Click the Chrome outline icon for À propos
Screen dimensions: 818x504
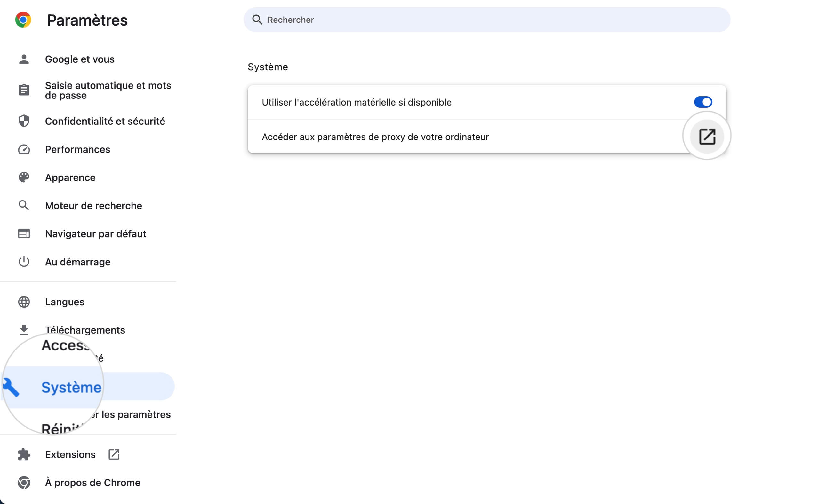(x=24, y=482)
